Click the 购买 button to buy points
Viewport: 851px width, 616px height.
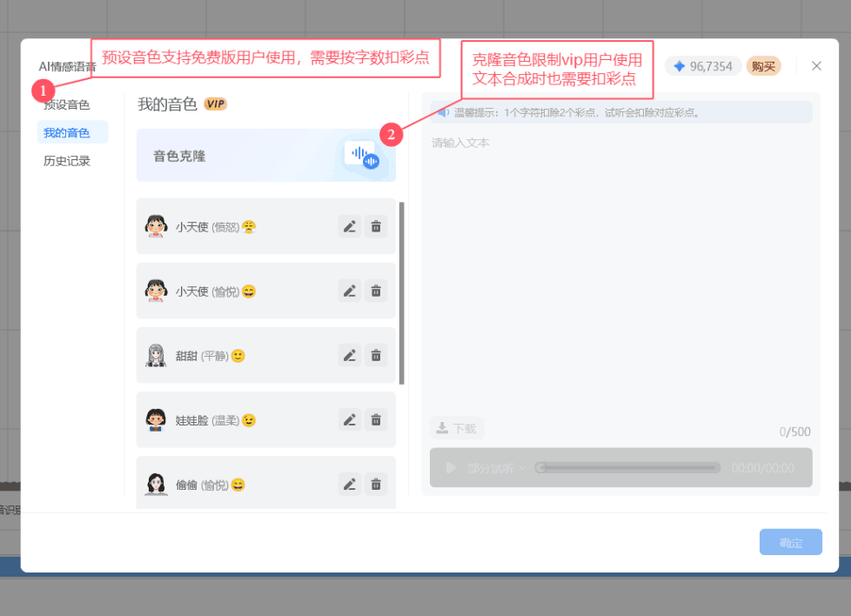click(763, 66)
